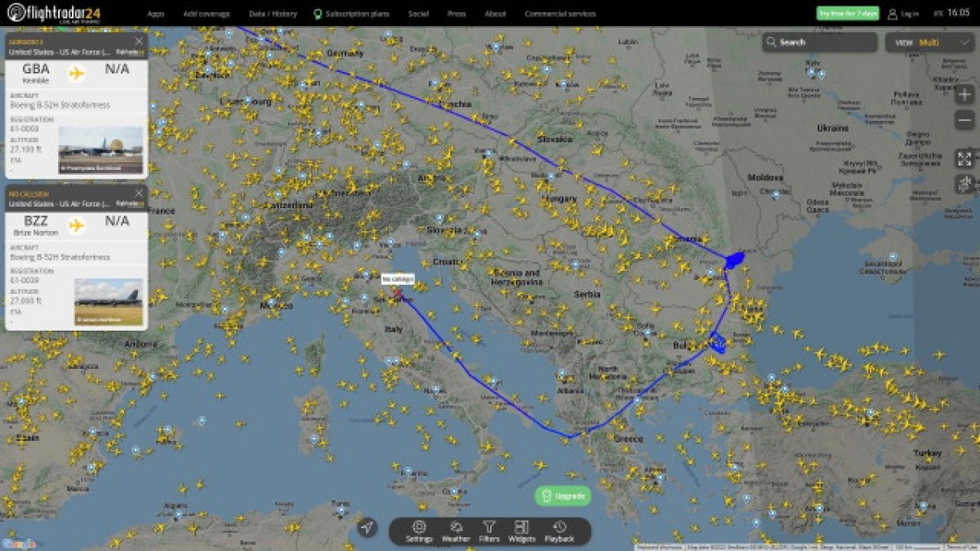
Task: Open the Data / History menu
Action: 273,14
